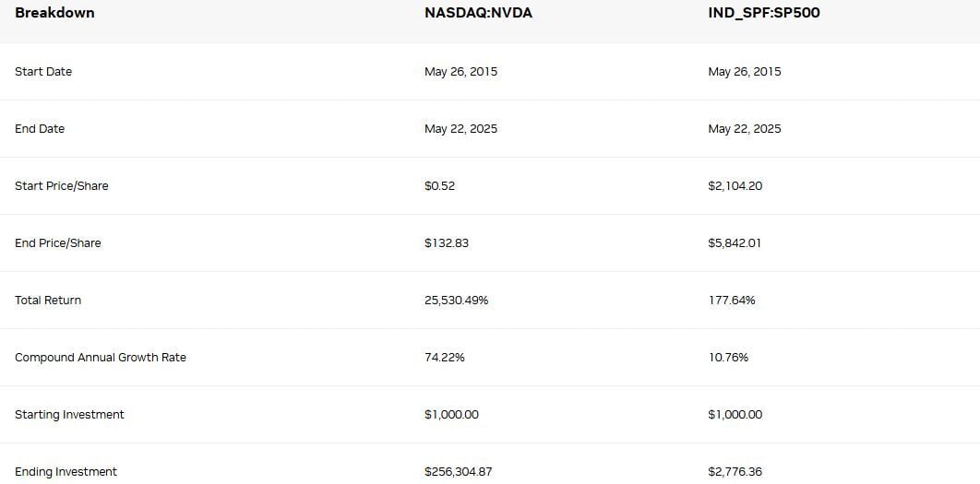Select the Total Return row label

point(48,301)
